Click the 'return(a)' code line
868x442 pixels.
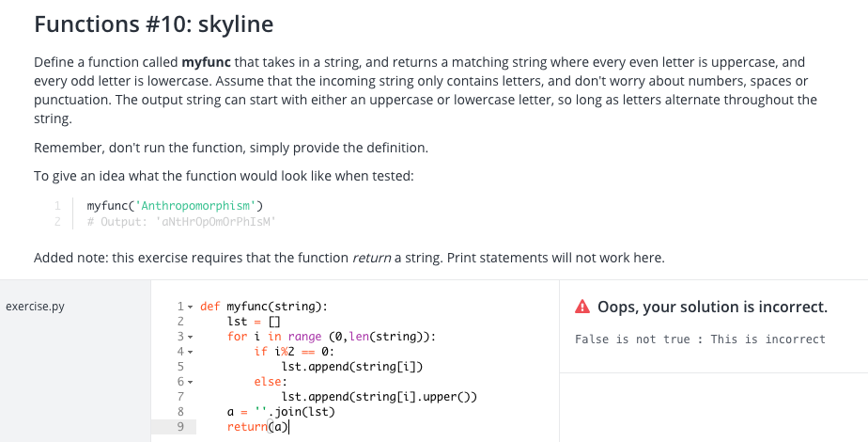(x=258, y=427)
